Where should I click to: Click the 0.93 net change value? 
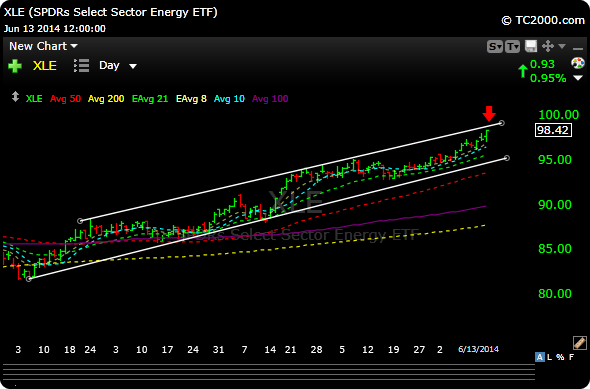click(x=542, y=64)
